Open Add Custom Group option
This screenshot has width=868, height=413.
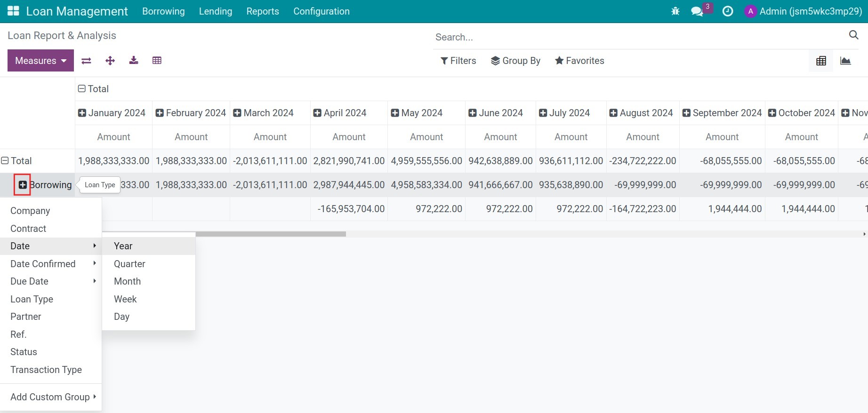(x=51, y=397)
